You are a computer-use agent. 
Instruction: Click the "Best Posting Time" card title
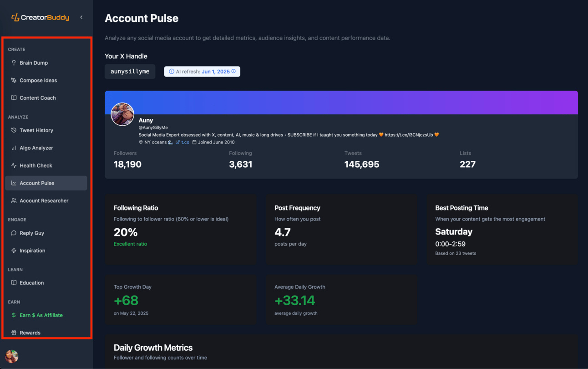(461, 208)
